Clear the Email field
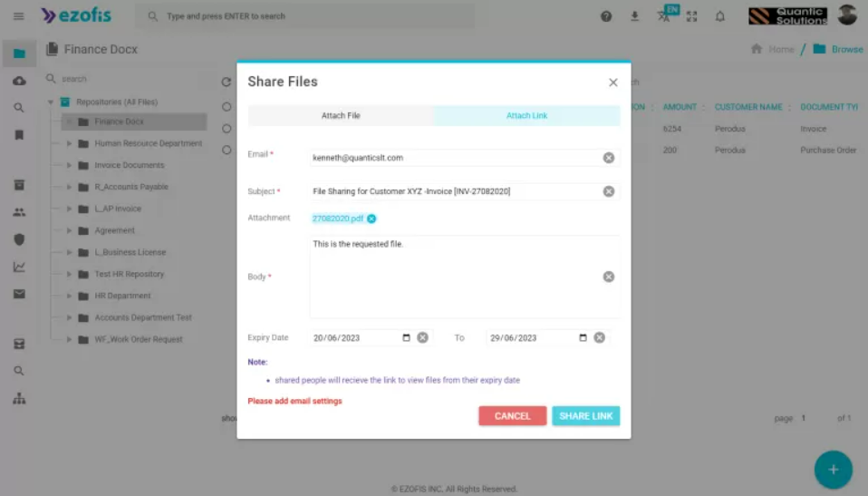The image size is (868, 496). (609, 158)
